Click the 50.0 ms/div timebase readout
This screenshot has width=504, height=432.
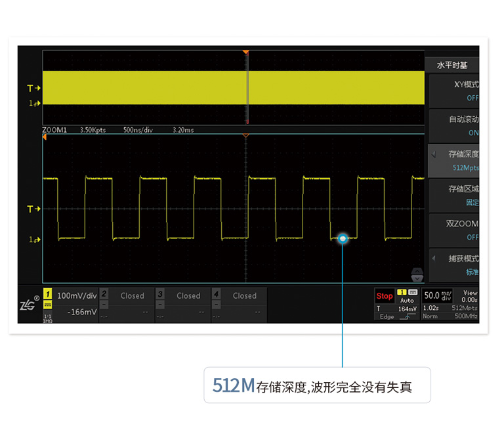click(x=438, y=296)
